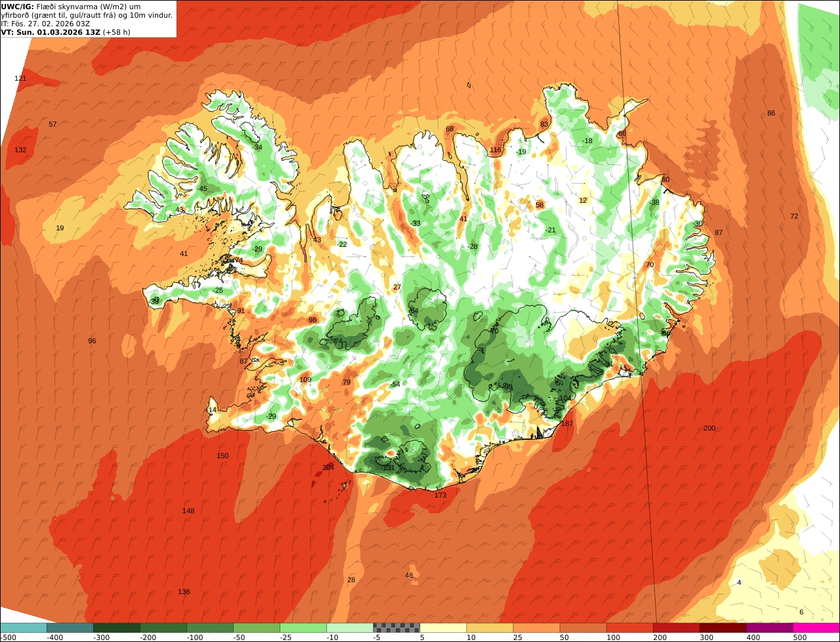Click the dark orange 50 to 100 swatch
Screen dimensions: 840x642
coord(583,628)
